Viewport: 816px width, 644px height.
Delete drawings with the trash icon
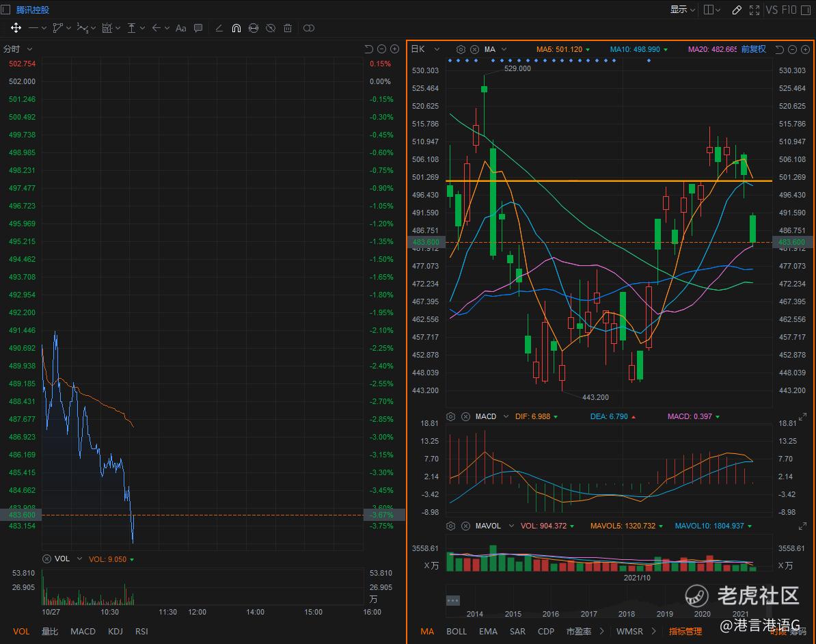click(x=288, y=28)
